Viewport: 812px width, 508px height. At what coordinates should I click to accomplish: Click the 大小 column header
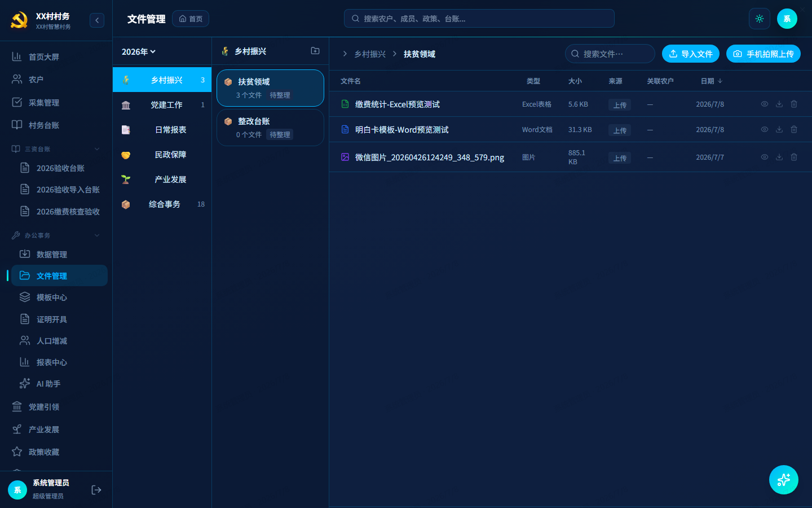575,81
